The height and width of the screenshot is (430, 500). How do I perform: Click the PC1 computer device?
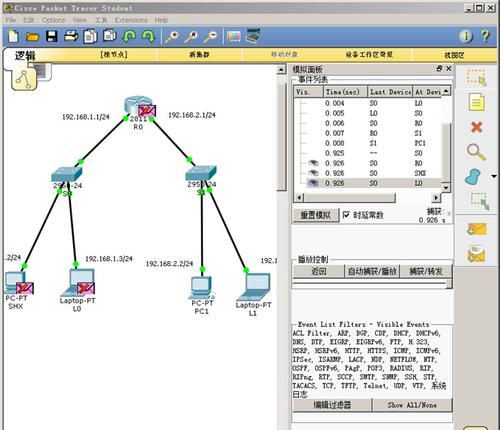tap(202, 288)
